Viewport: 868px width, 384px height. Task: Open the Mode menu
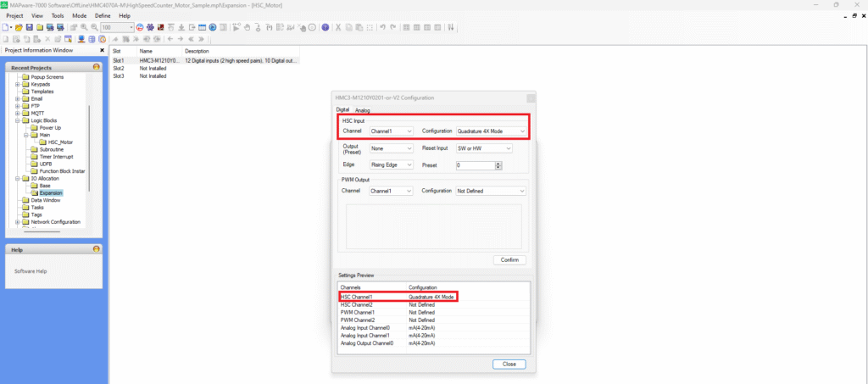pos(79,16)
